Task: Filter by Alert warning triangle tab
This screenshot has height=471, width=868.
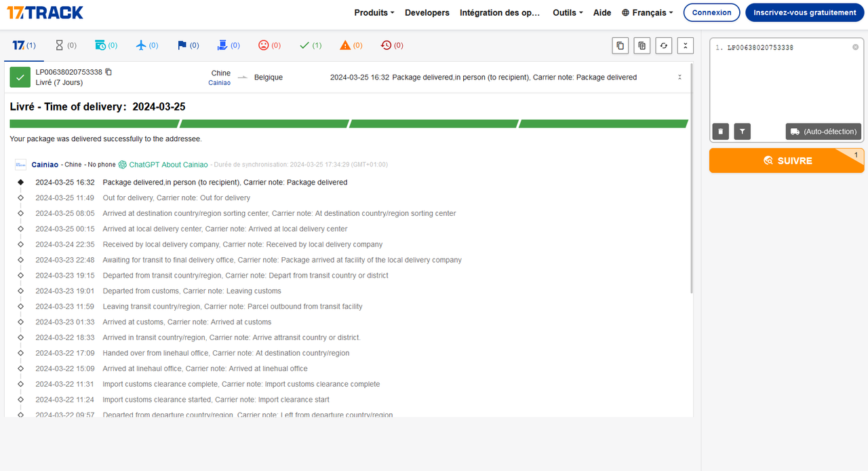Action: click(x=351, y=45)
